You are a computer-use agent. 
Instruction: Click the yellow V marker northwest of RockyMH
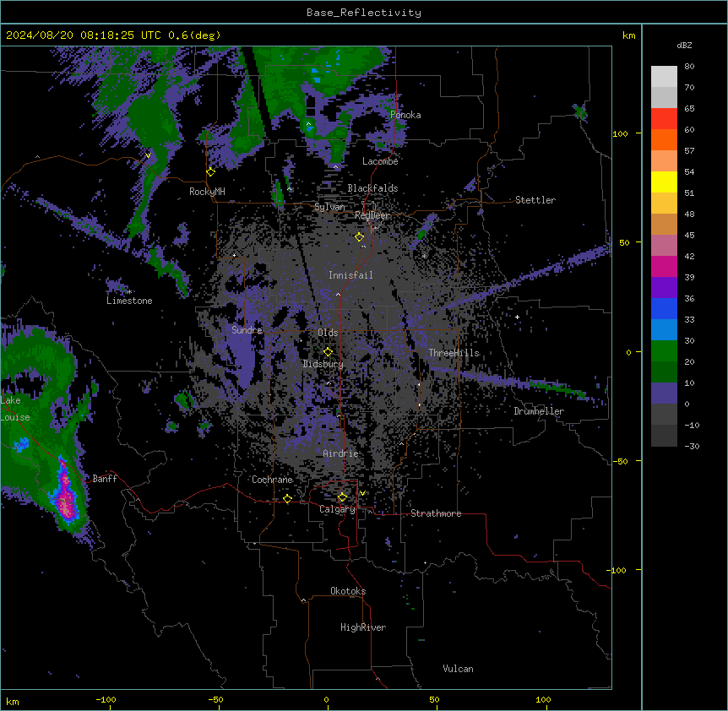coord(148,155)
